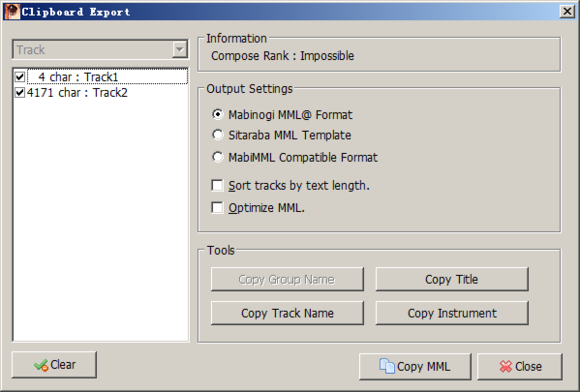Close the Clipboard Export window
580x392 pixels.
[567, 11]
